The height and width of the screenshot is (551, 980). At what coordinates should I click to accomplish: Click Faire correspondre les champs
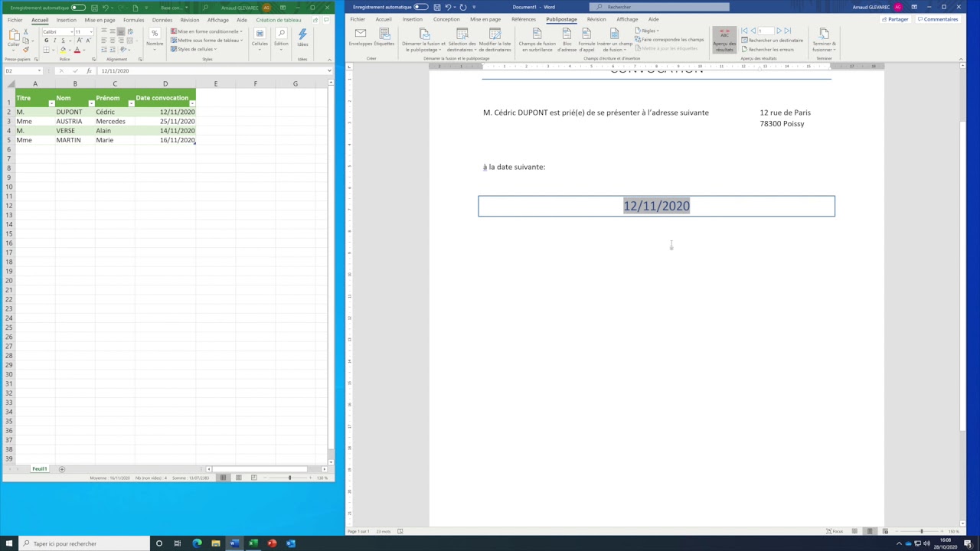tap(669, 39)
